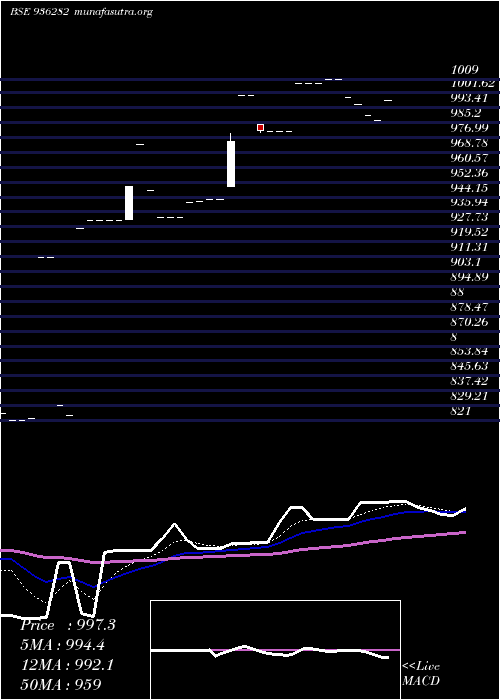Click the 829.21 price axis label
This screenshot has width=500, height=700.
click(x=469, y=396)
